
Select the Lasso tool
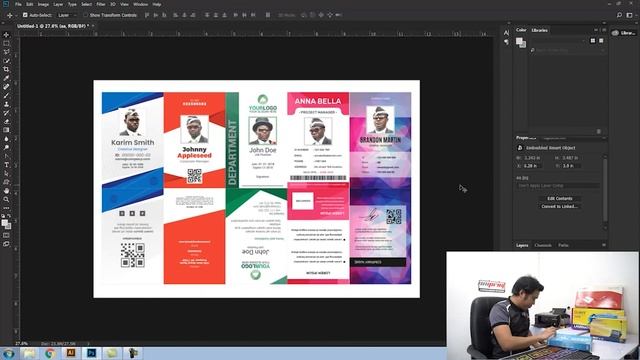(6, 52)
